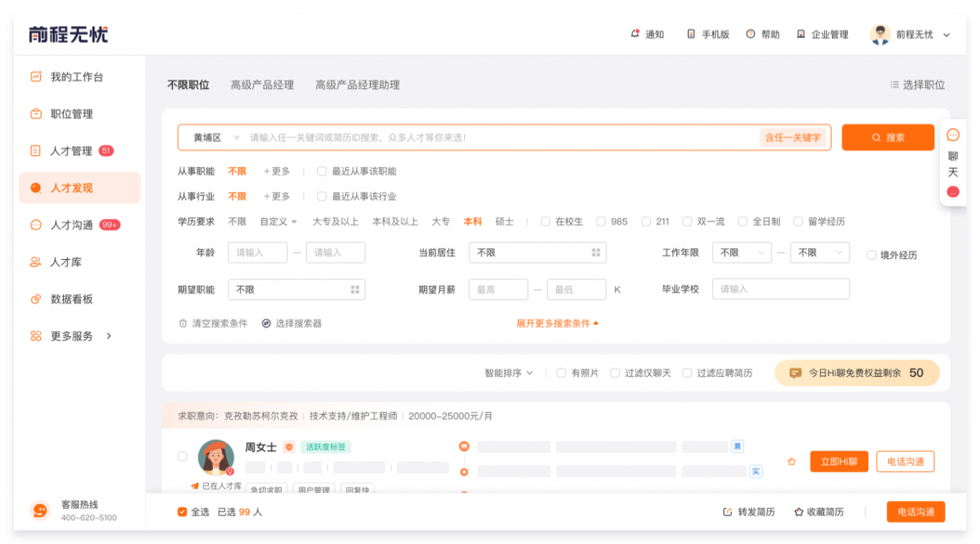Select 硕士 education option
980x544 pixels.
point(504,222)
